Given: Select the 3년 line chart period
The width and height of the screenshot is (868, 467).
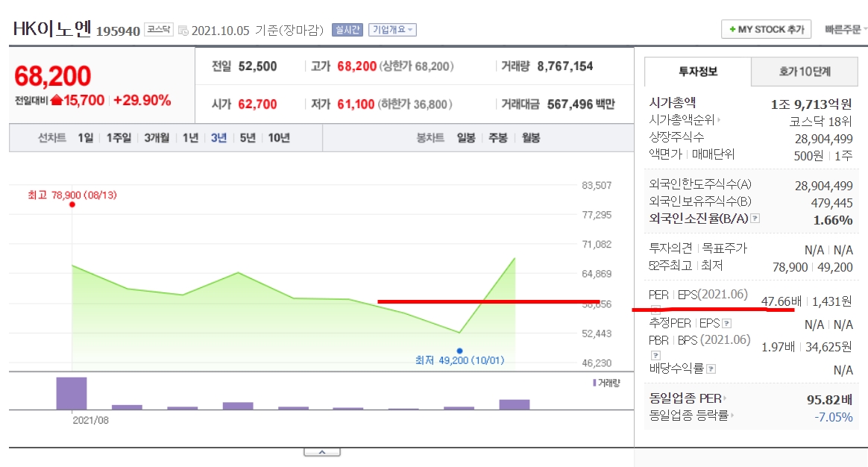Looking at the screenshot, I should [x=218, y=137].
